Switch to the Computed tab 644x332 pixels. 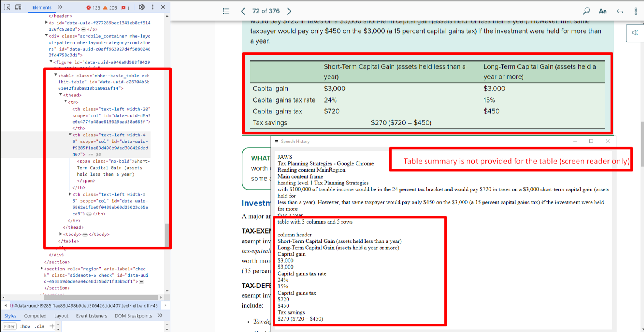(35, 316)
